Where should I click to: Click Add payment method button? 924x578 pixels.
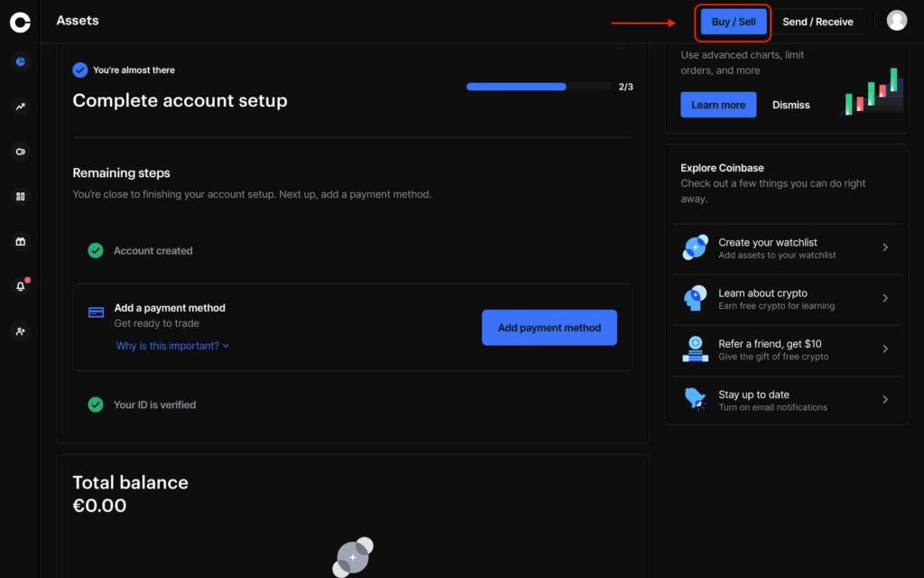point(550,327)
